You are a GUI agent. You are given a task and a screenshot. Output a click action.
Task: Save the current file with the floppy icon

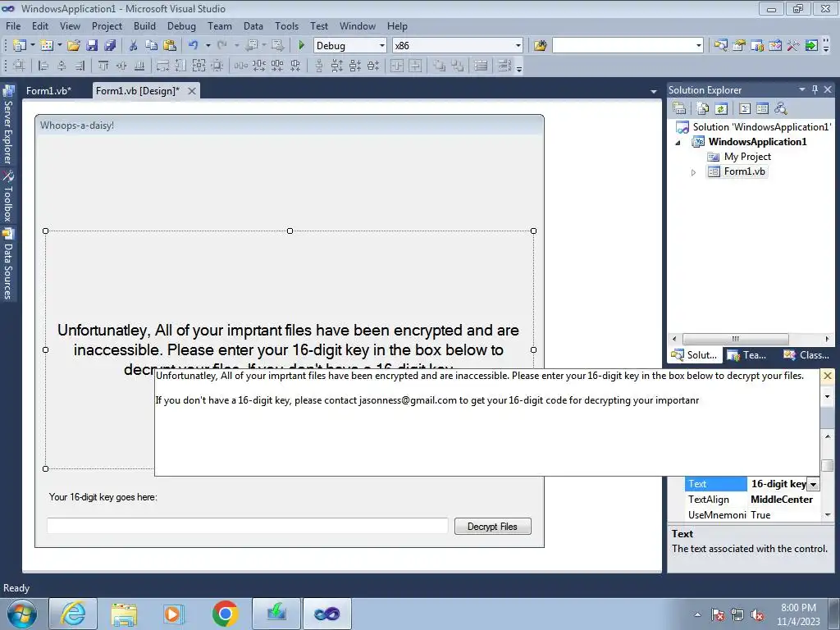click(92, 46)
